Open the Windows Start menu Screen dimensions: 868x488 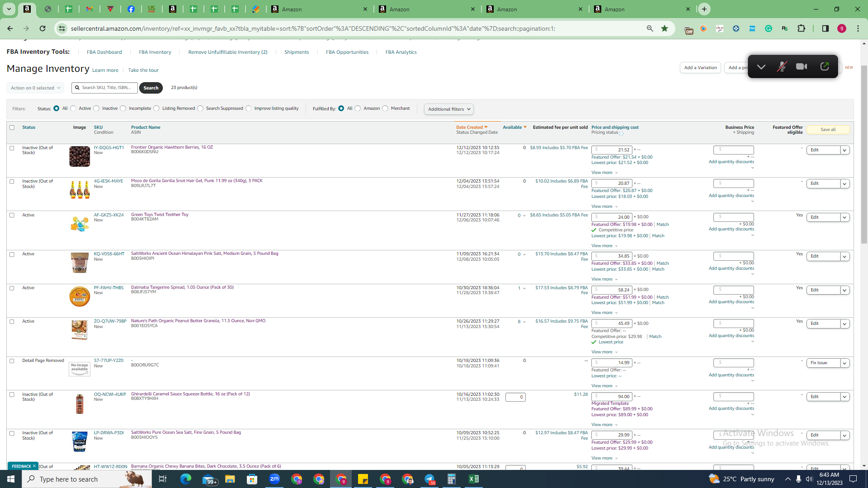11,479
